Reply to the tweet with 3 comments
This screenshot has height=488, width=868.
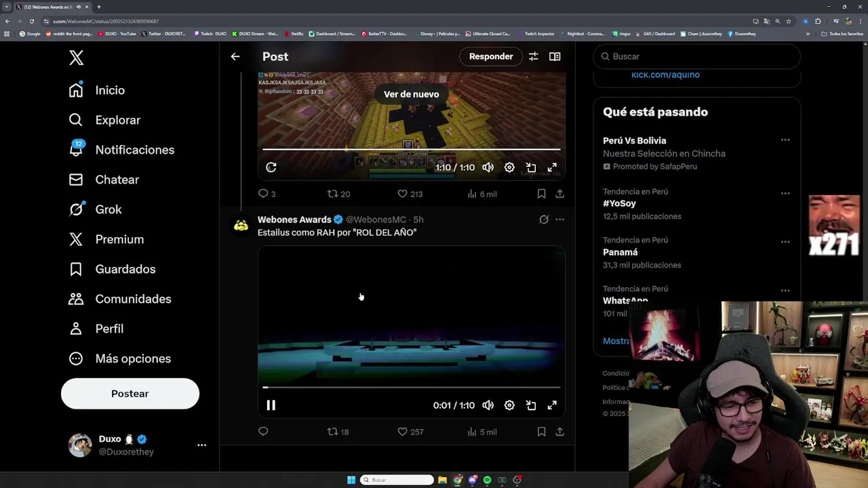click(267, 194)
